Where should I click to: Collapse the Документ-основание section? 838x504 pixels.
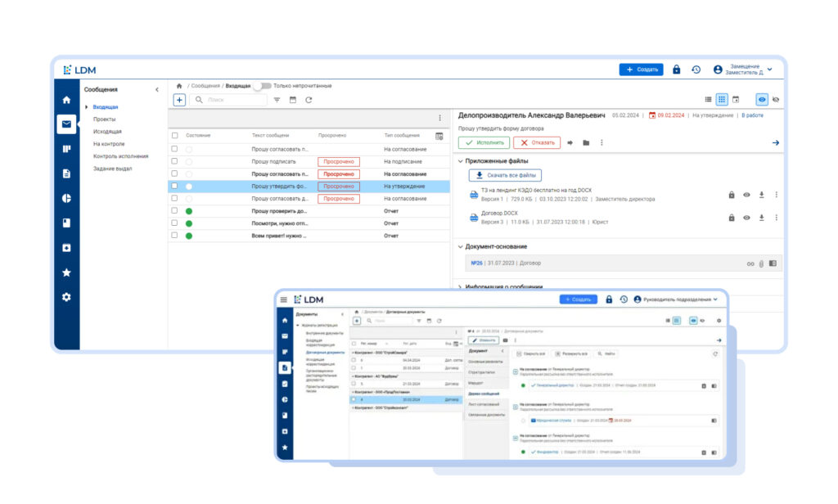(461, 246)
